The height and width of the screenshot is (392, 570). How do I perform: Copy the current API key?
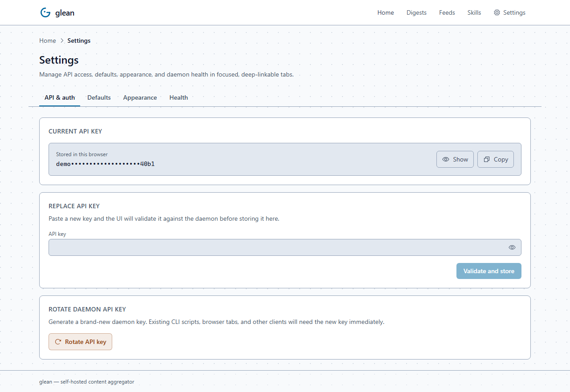pos(496,159)
